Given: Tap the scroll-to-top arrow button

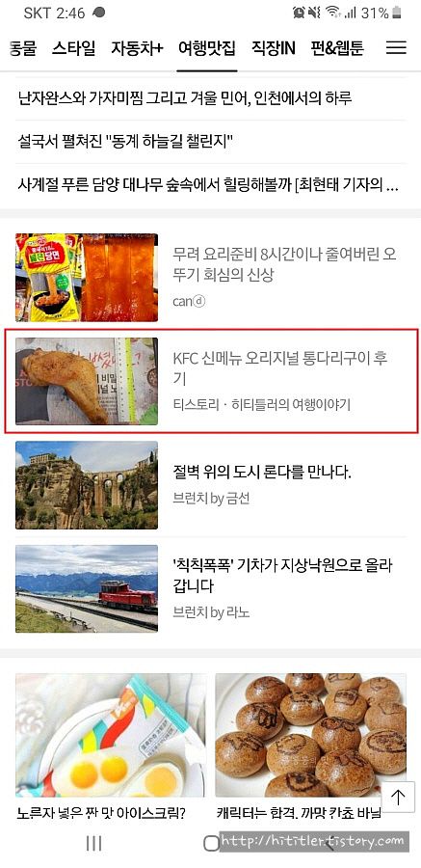Looking at the screenshot, I should (398, 797).
